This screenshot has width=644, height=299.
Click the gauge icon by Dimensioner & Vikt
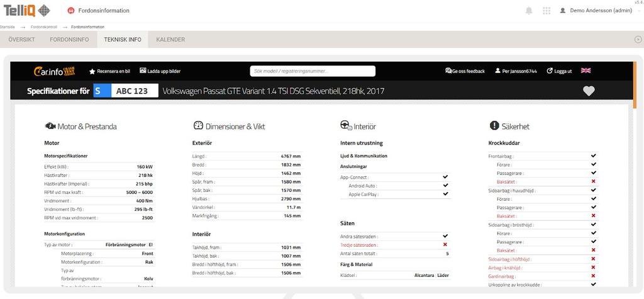(198, 126)
